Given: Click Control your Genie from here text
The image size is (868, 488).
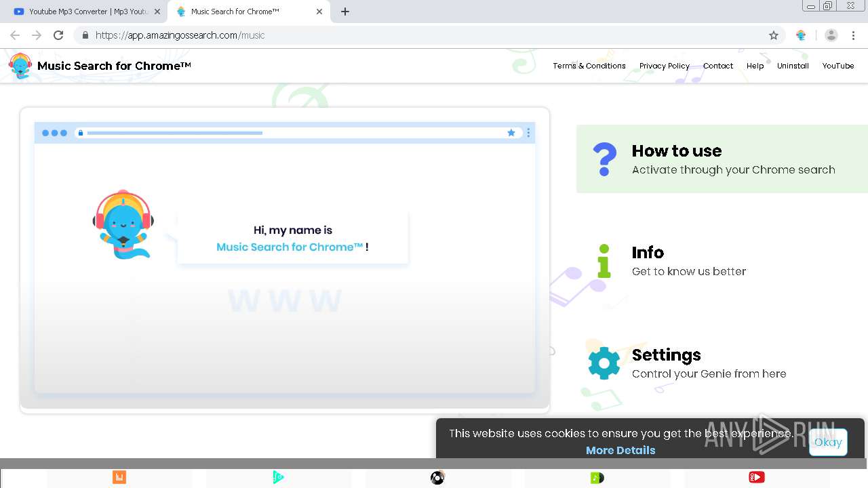Looking at the screenshot, I should pos(709,374).
